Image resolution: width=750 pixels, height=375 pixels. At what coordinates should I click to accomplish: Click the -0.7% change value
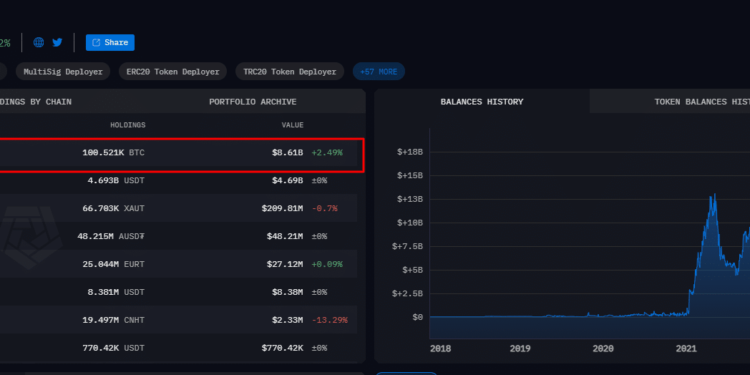(324, 209)
